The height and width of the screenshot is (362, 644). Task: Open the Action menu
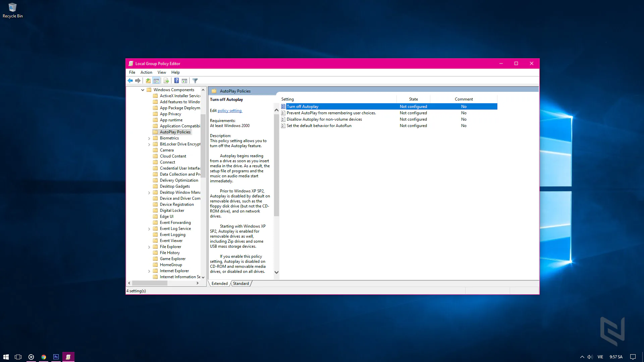click(146, 72)
